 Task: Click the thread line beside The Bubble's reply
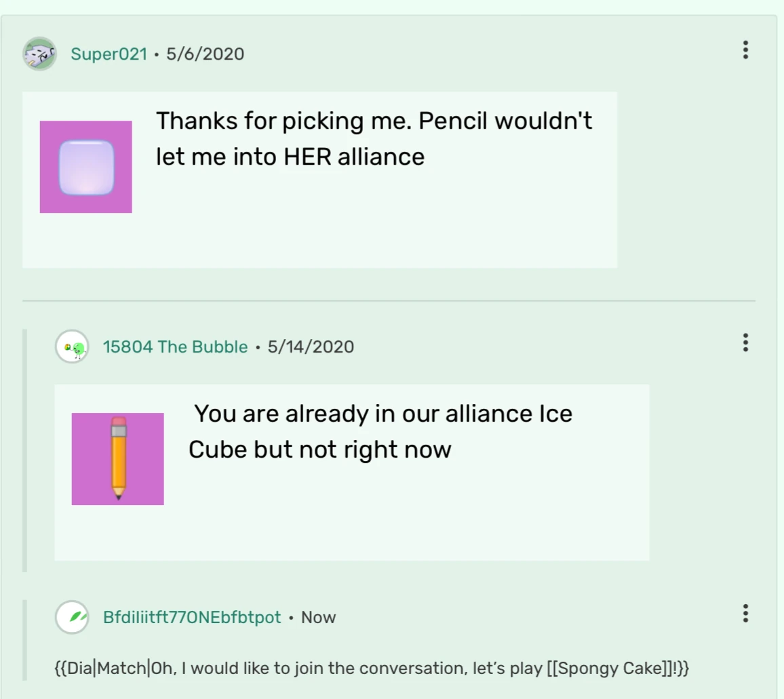(x=25, y=450)
